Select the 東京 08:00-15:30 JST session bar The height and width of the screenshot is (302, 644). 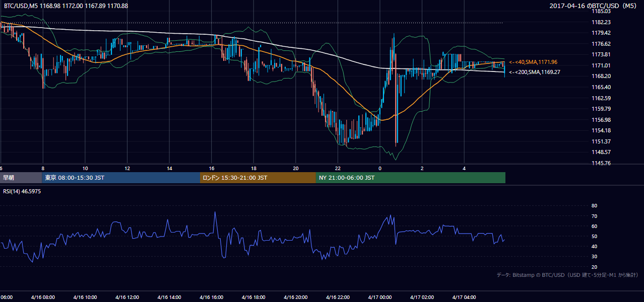pyautogui.click(x=121, y=178)
